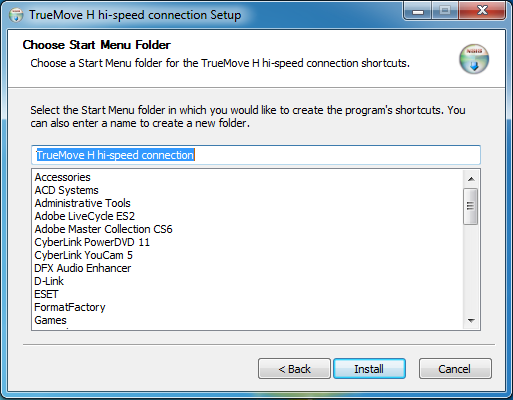513x400 pixels.
Task: Choose ACD Systems from folder list
Action: click(67, 190)
